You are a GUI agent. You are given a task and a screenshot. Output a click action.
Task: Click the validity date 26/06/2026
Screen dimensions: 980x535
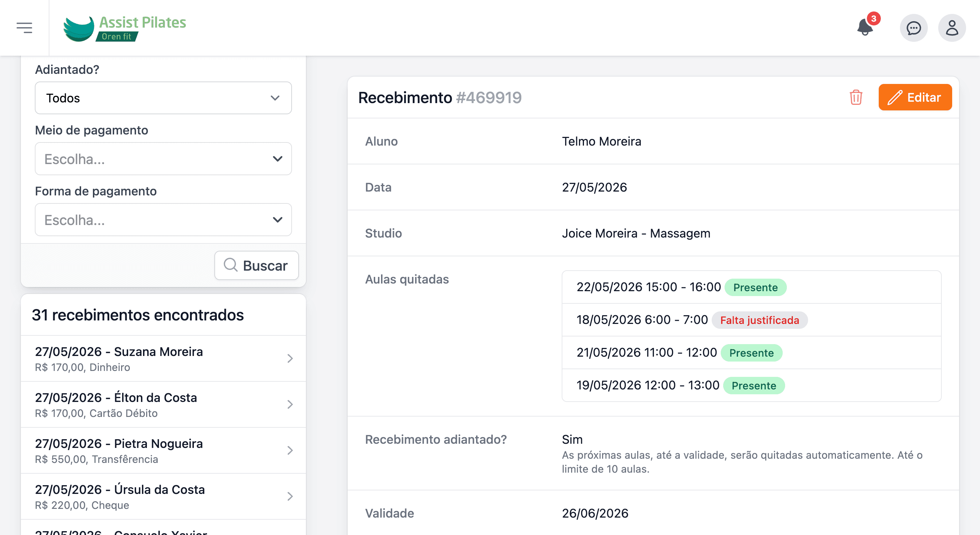[595, 513]
